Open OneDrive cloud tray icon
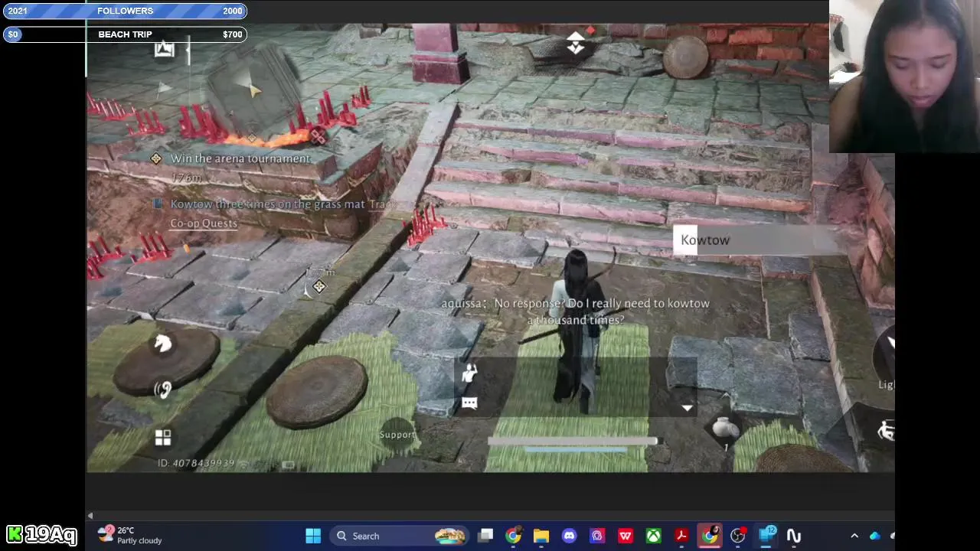 [x=875, y=536]
